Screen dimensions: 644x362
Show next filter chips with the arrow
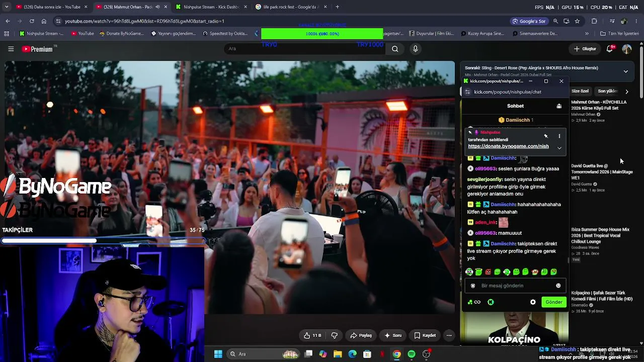click(626, 92)
